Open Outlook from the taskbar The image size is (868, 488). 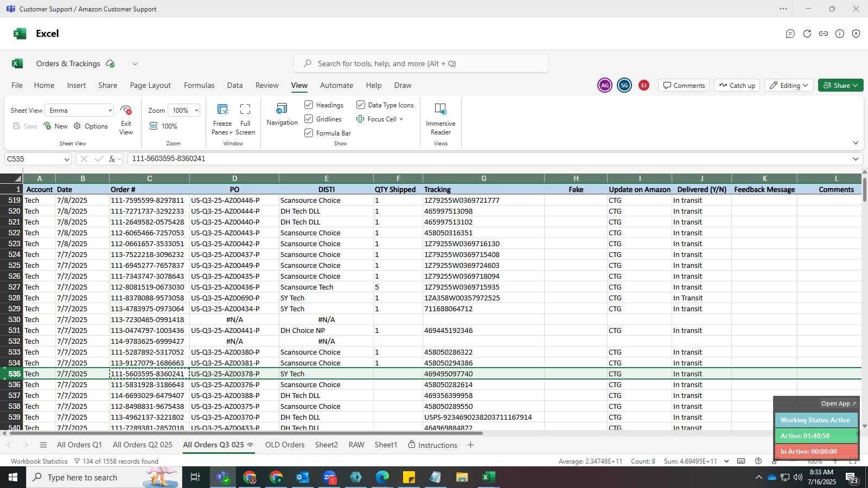tap(302, 477)
